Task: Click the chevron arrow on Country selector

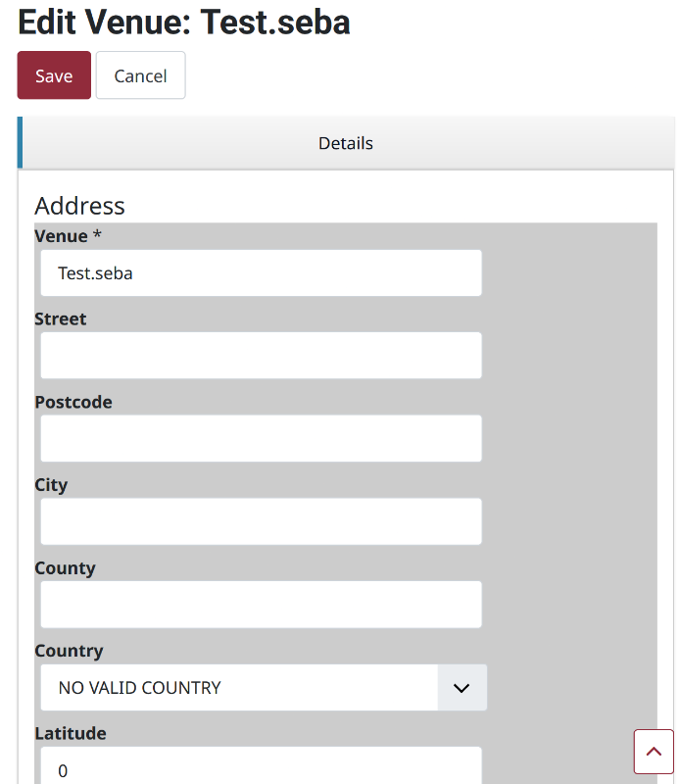Action: (x=461, y=688)
